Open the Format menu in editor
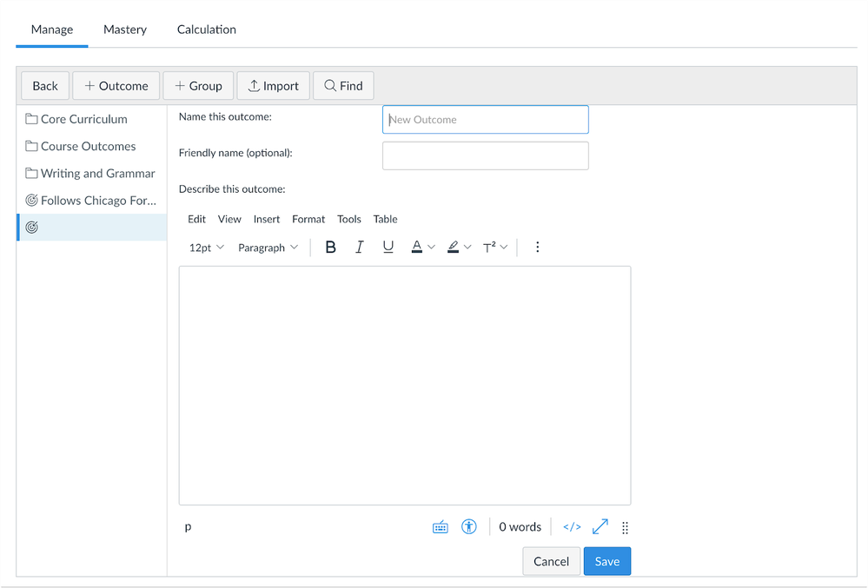This screenshot has width=868, height=588. click(x=308, y=219)
